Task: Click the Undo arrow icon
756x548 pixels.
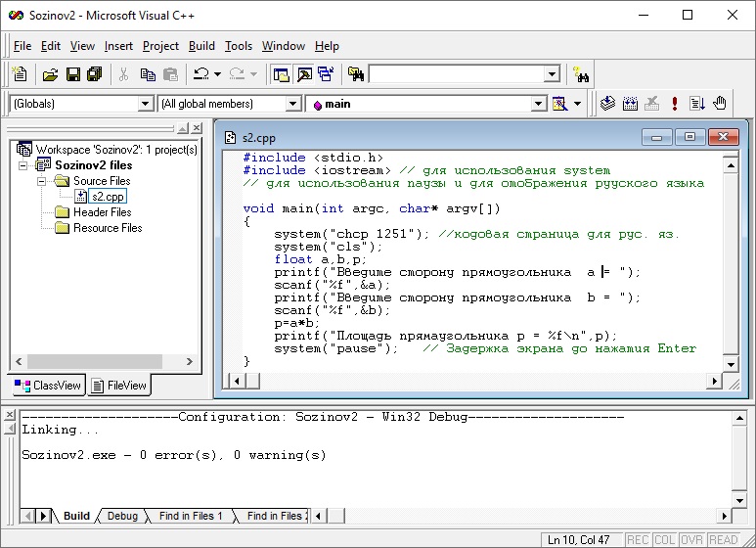Action: tap(200, 74)
